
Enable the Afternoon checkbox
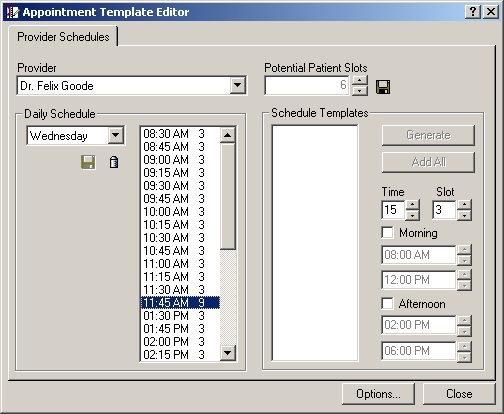coord(387,304)
